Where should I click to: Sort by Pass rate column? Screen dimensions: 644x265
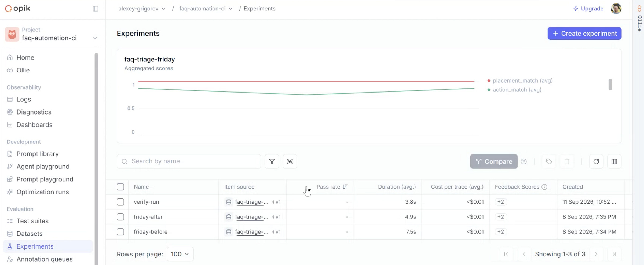click(332, 187)
